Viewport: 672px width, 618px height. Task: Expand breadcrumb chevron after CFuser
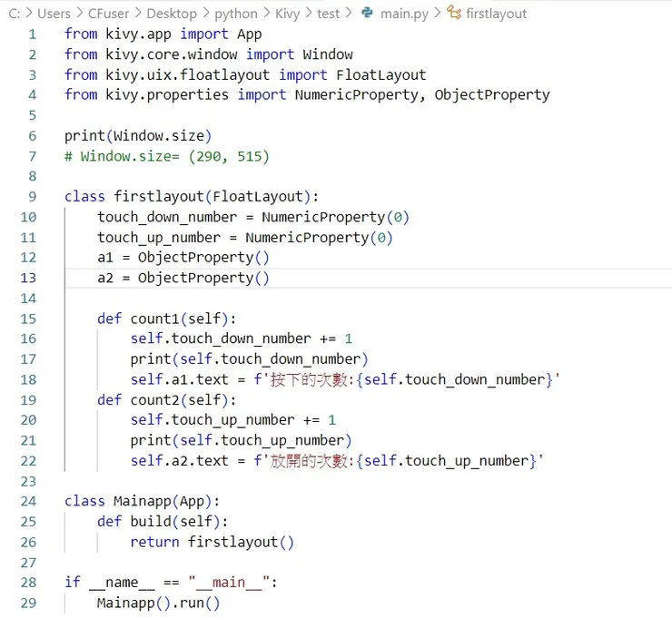tap(138, 13)
